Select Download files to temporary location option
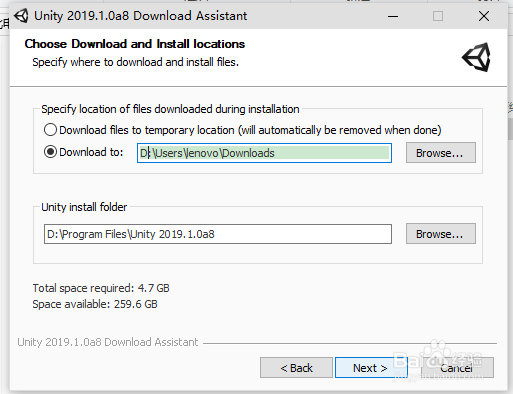 click(50, 130)
